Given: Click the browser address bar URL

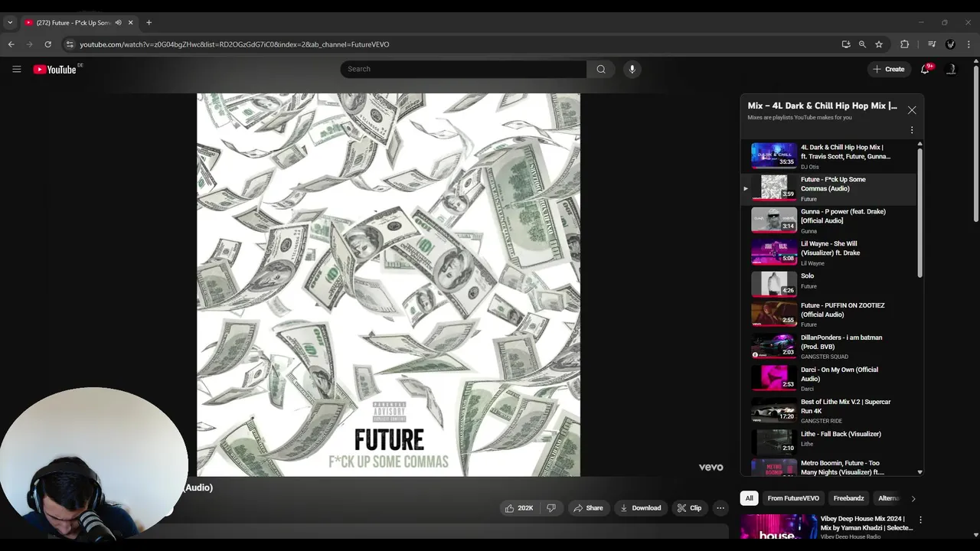Looking at the screenshot, I should click(234, 44).
